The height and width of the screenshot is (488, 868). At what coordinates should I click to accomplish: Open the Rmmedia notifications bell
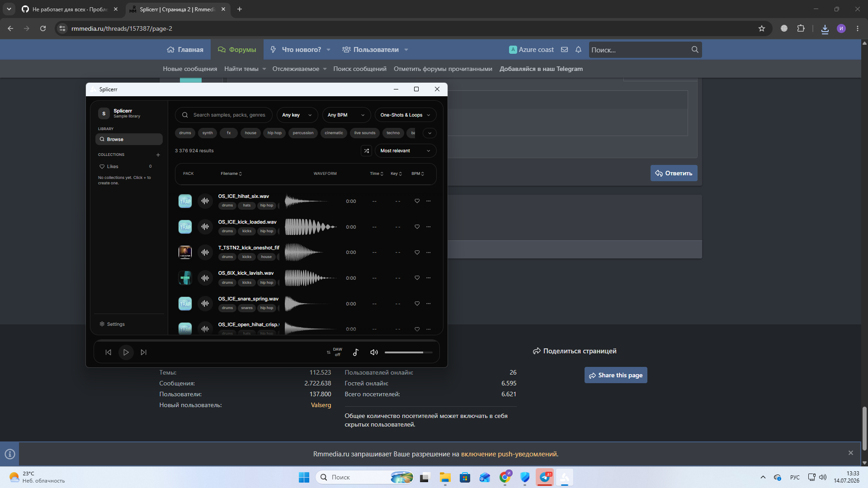coord(578,50)
